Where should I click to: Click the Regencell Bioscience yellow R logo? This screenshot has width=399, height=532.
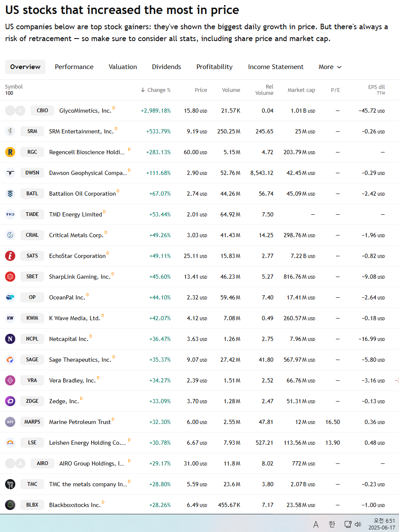coord(10,152)
